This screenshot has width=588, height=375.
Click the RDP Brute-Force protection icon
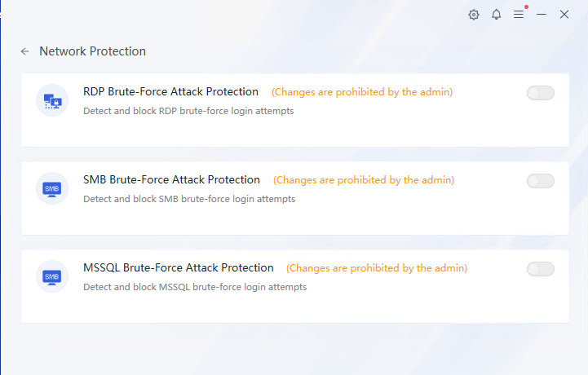52,101
